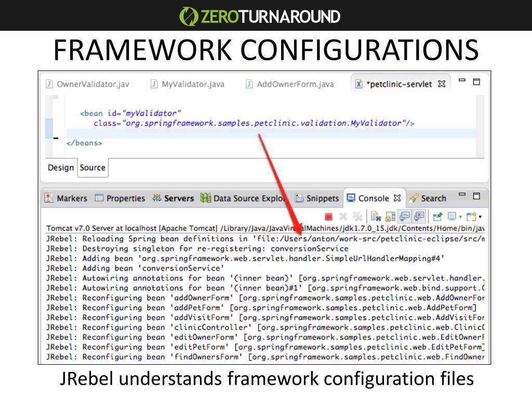The image size is (532, 399).
Task: Toggle Show Console on standard error
Action: 419,216
